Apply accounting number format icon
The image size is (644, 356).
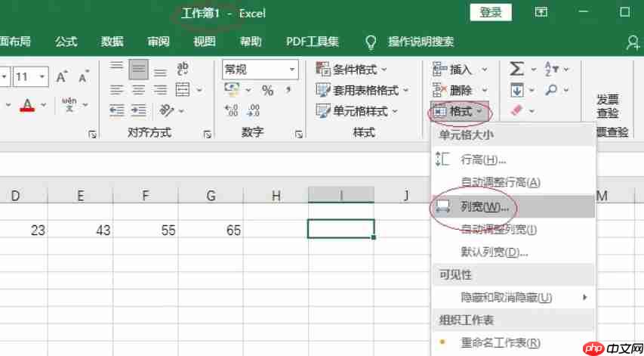232,89
